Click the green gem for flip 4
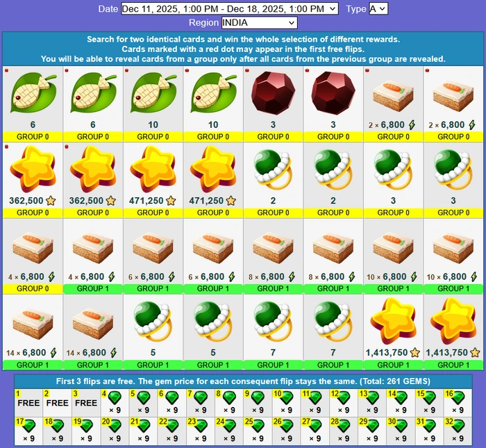 coord(115,398)
